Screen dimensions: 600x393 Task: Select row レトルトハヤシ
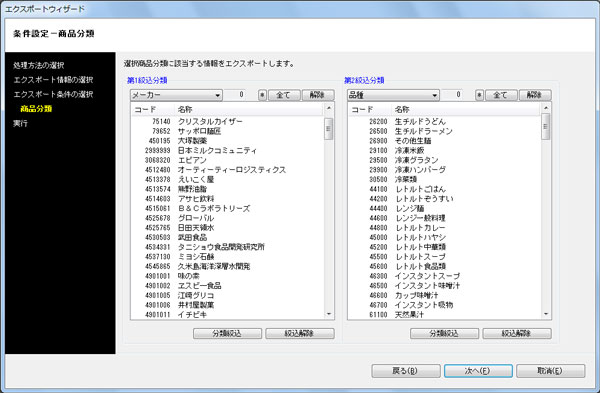click(x=445, y=238)
